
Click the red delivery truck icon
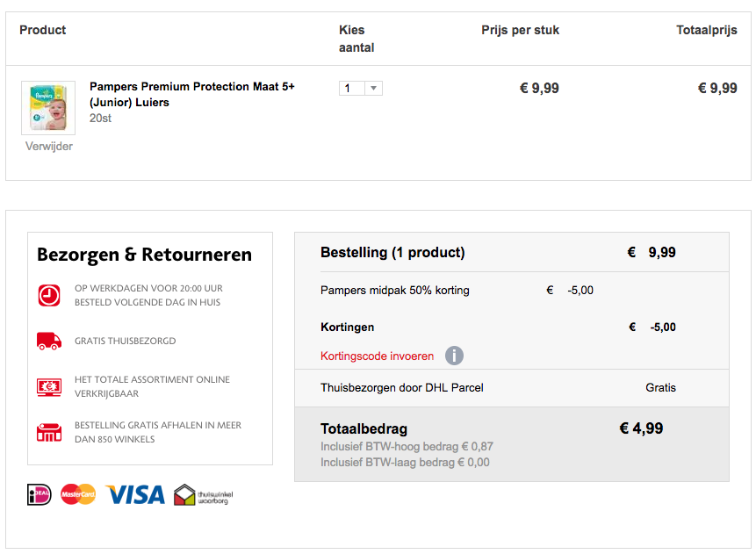point(49,341)
